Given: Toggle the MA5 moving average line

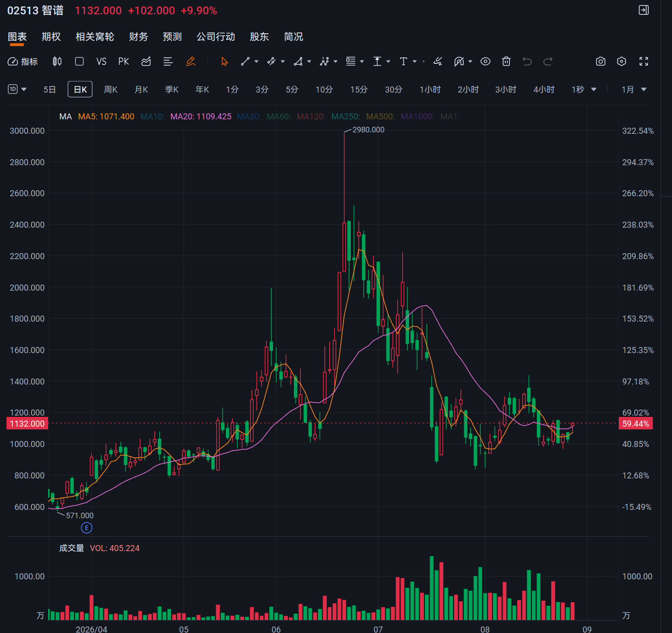Looking at the screenshot, I should [106, 117].
